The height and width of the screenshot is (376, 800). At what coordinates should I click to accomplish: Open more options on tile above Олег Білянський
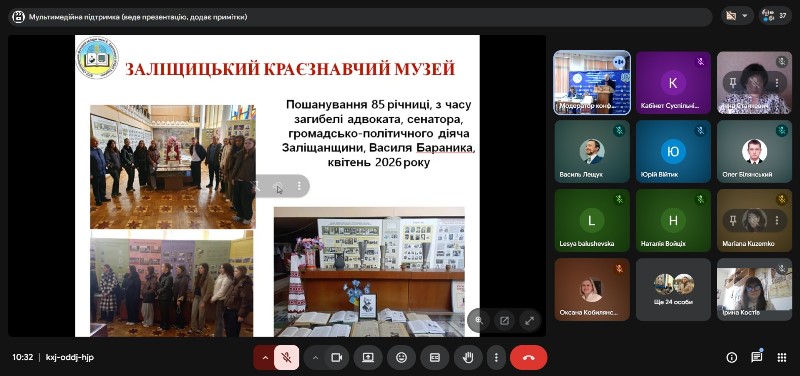(x=777, y=82)
